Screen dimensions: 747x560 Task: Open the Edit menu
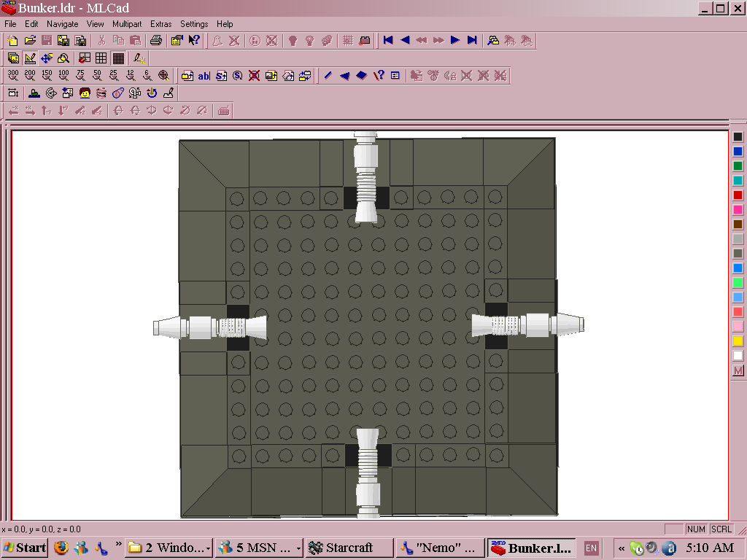(x=31, y=24)
